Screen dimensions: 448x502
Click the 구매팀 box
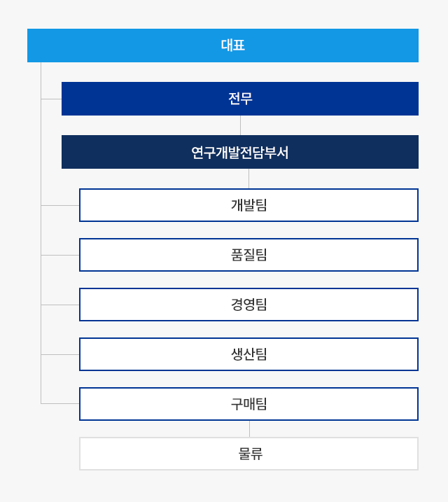point(248,404)
